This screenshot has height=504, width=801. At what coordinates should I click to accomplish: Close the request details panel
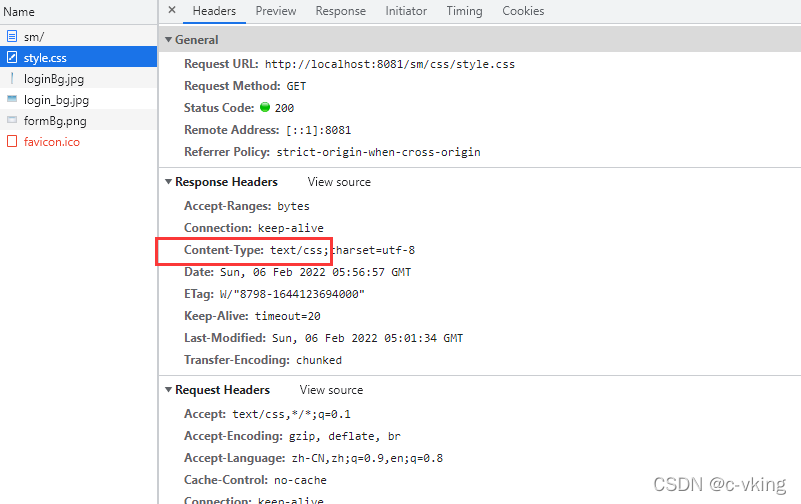coord(172,10)
